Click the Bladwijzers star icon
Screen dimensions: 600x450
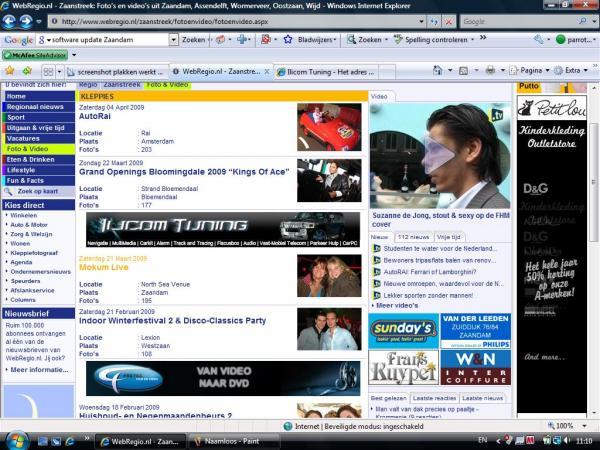point(288,39)
